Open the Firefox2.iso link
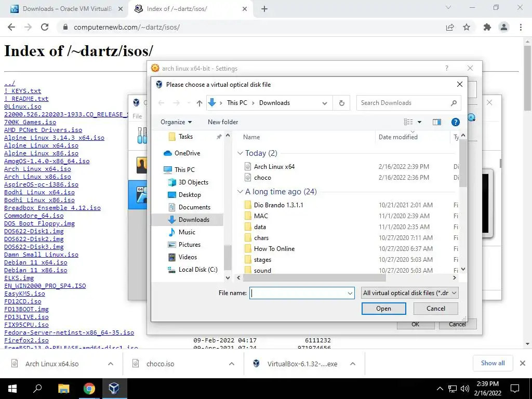 [26, 340]
